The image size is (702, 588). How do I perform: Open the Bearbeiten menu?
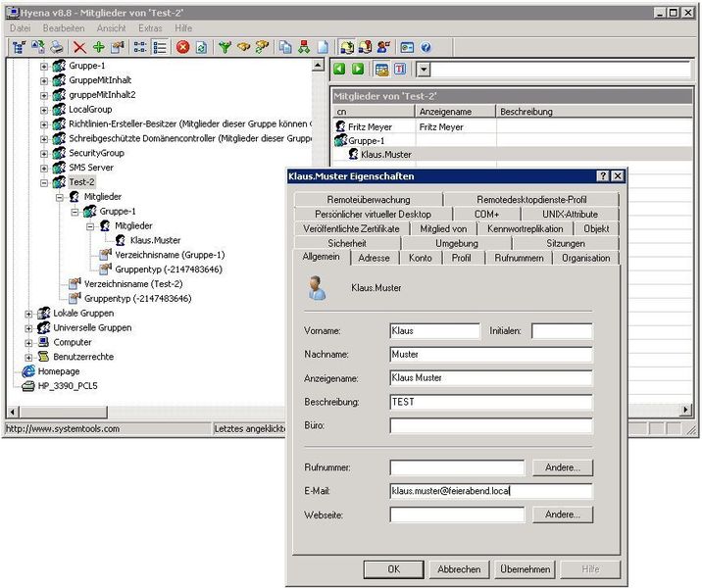click(64, 28)
